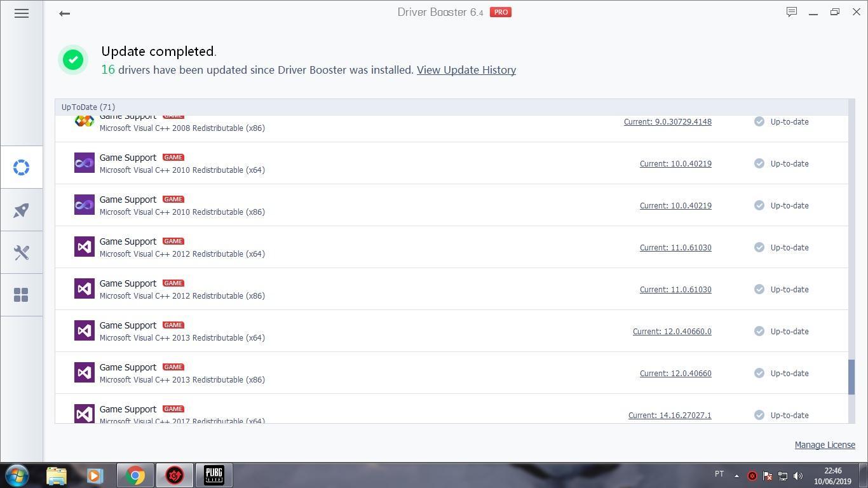Image resolution: width=868 pixels, height=488 pixels.
Task: Open the Manage License link
Action: point(825,445)
